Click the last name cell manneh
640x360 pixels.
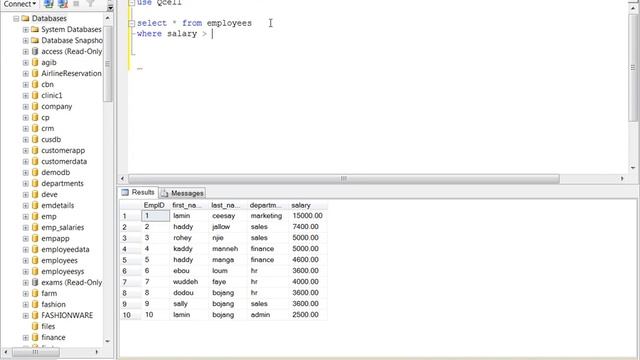tap(228, 249)
